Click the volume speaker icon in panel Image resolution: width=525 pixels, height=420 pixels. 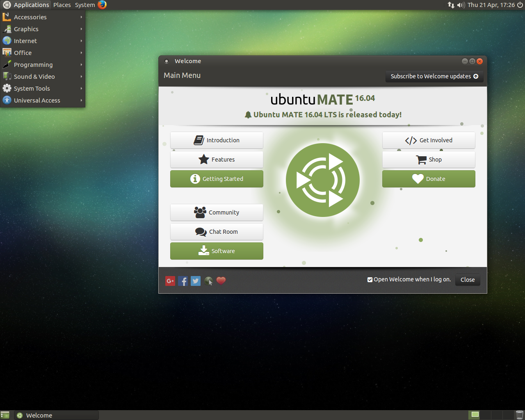(461, 5)
